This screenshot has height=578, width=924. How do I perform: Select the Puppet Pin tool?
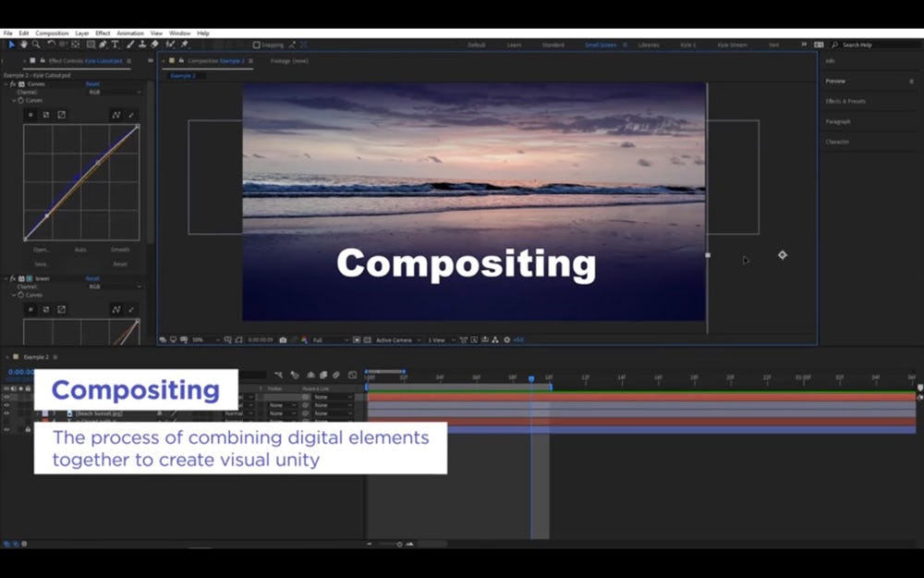[x=185, y=44]
